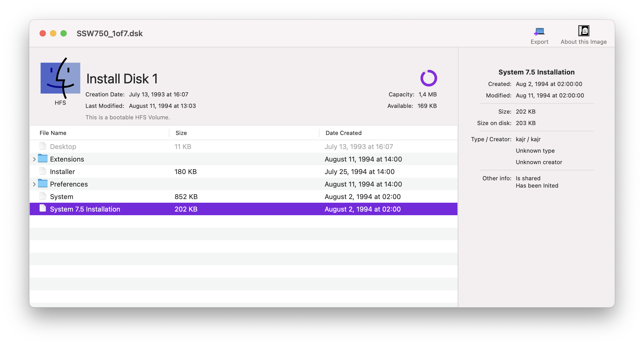The height and width of the screenshot is (346, 644).
Task: Minimize the window with yellow button
Action: tap(53, 33)
